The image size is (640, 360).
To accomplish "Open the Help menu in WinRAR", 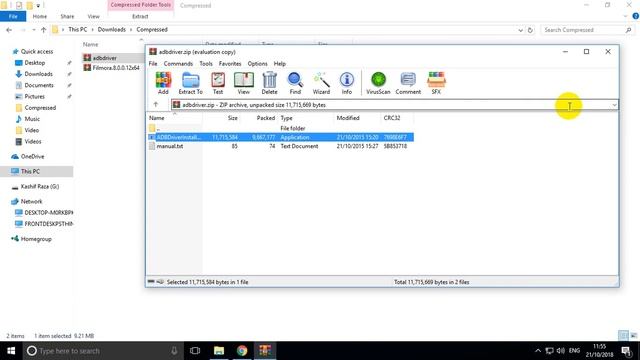I will tap(280, 64).
